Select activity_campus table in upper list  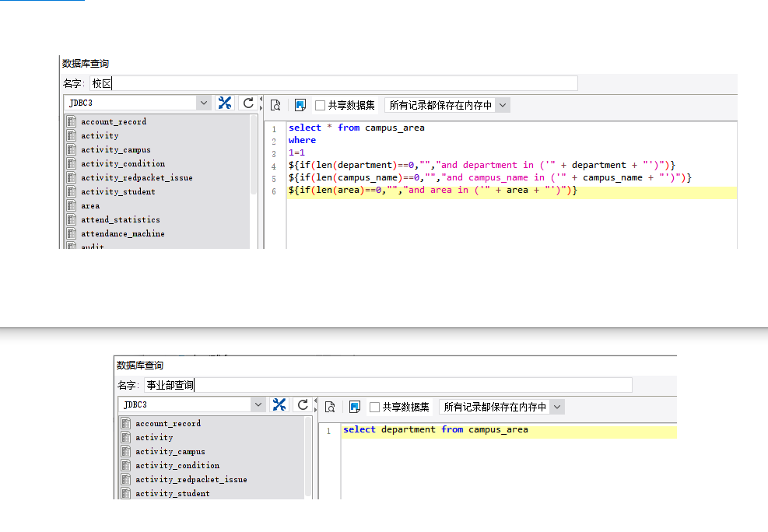click(116, 150)
